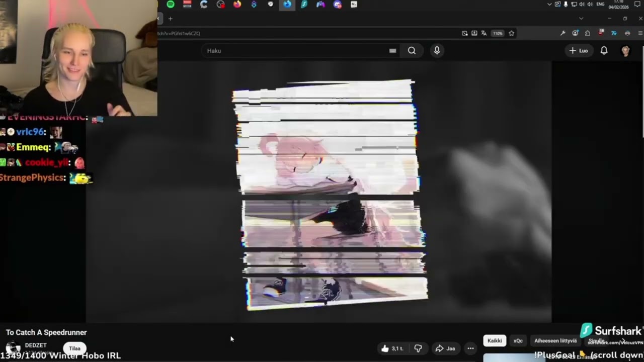The image size is (644, 362).
Task: Open the list-all-tabs dropdown chevron
Action: (581, 19)
